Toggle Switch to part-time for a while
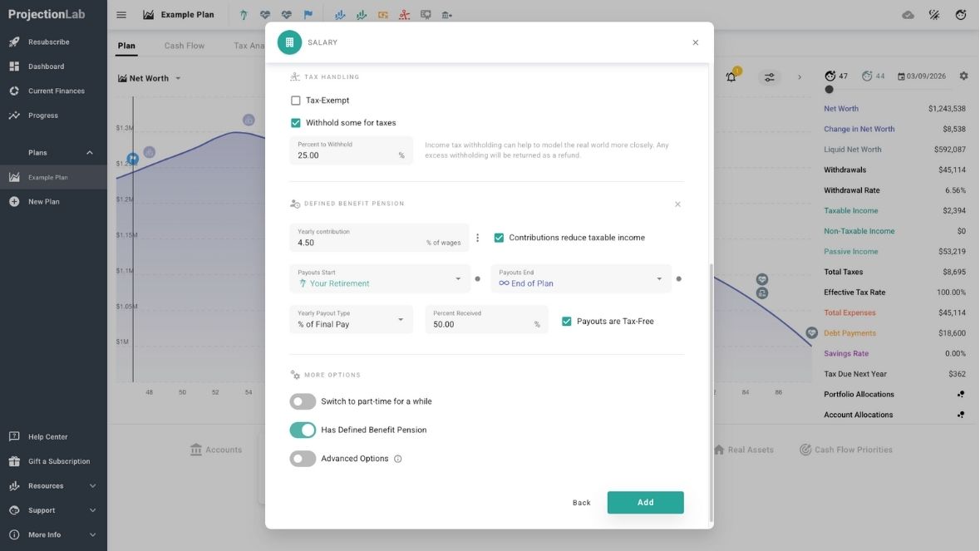Screen dimensions: 980x551 click(x=303, y=401)
